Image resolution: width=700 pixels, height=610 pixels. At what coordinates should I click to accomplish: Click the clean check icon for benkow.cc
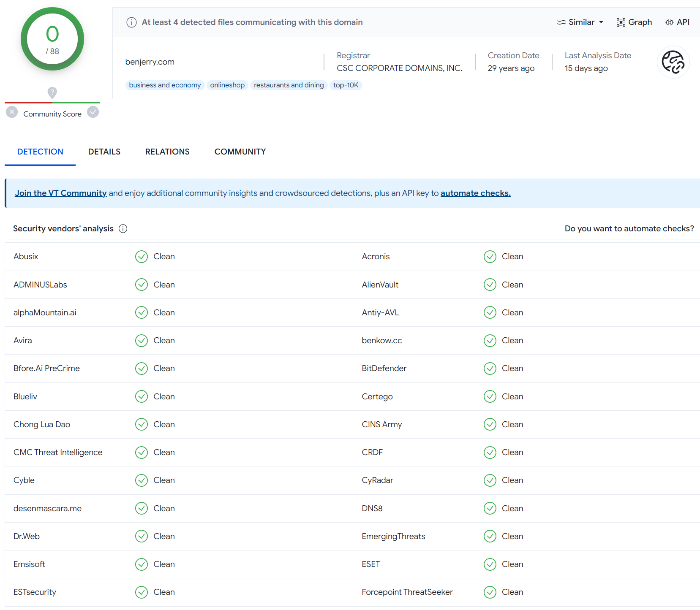pyautogui.click(x=490, y=341)
